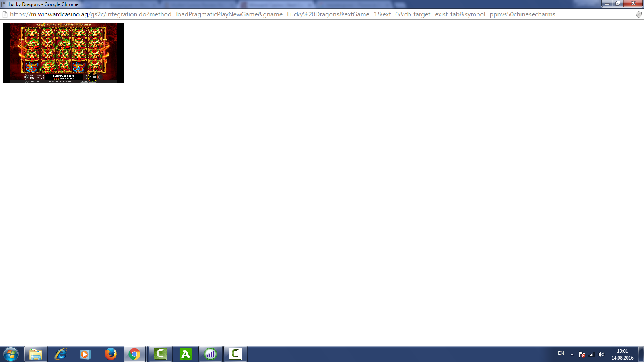Open the white Camtasia recorder on the taskbar
The image size is (644, 362).
(x=235, y=354)
